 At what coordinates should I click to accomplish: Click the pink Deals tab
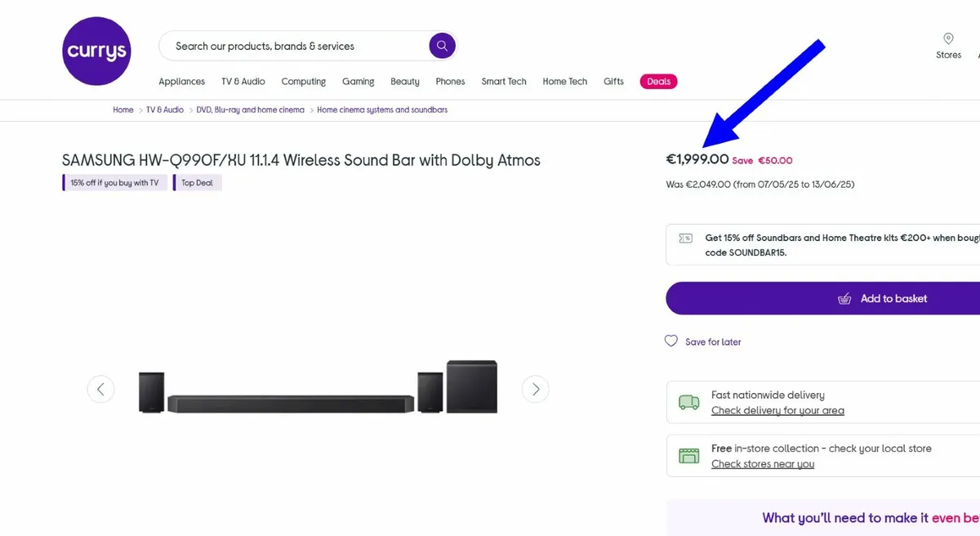pos(658,82)
